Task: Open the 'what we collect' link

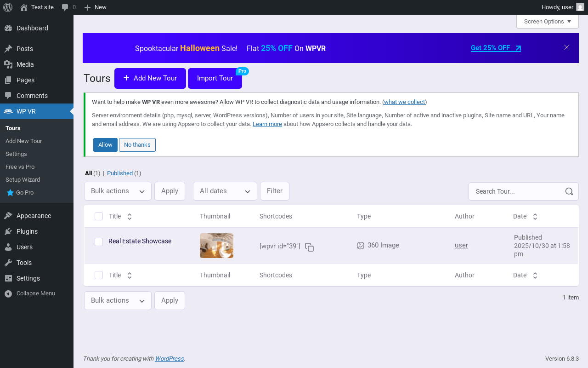Action: pos(405,102)
